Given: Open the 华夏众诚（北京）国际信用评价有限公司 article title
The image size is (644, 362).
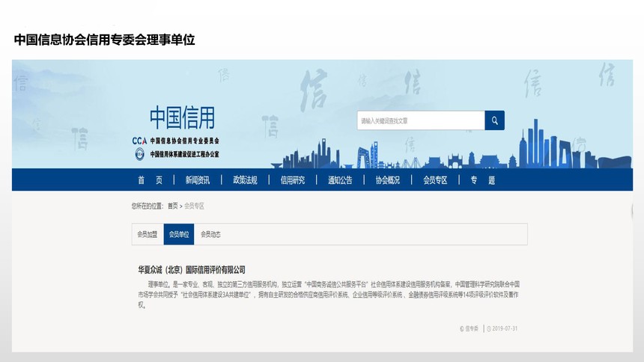Looking at the screenshot, I should [192, 270].
